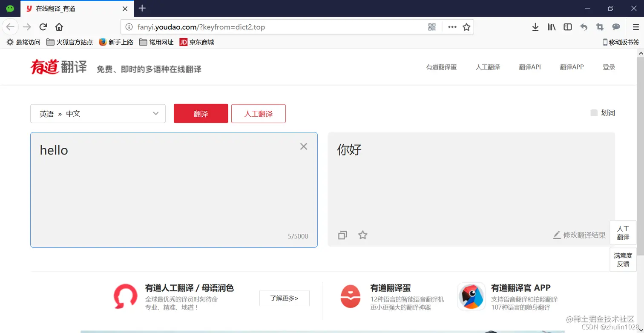Click the outlined 人工翻译 button
The image size is (644, 333).
[x=259, y=114]
